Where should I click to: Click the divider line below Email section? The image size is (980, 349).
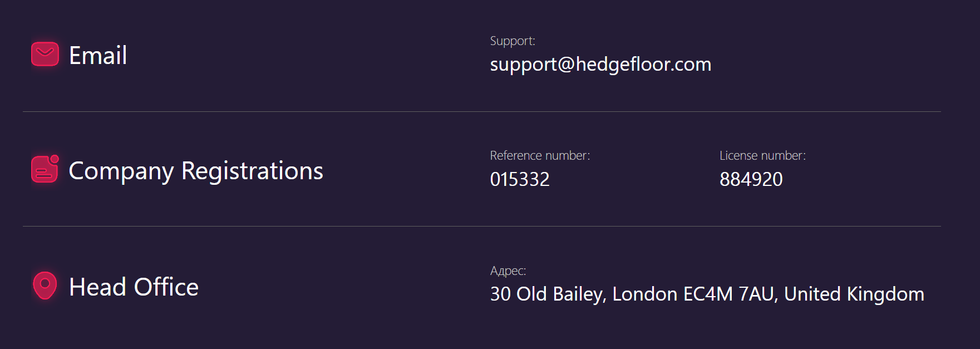pos(482,111)
